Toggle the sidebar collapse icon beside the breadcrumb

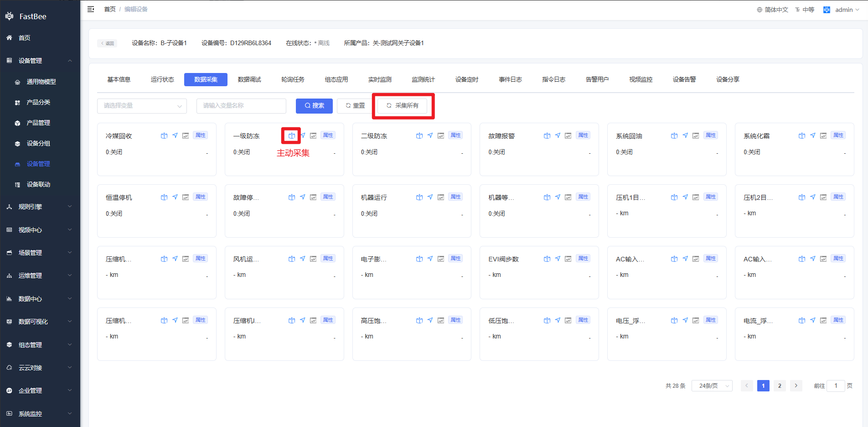[x=91, y=9]
